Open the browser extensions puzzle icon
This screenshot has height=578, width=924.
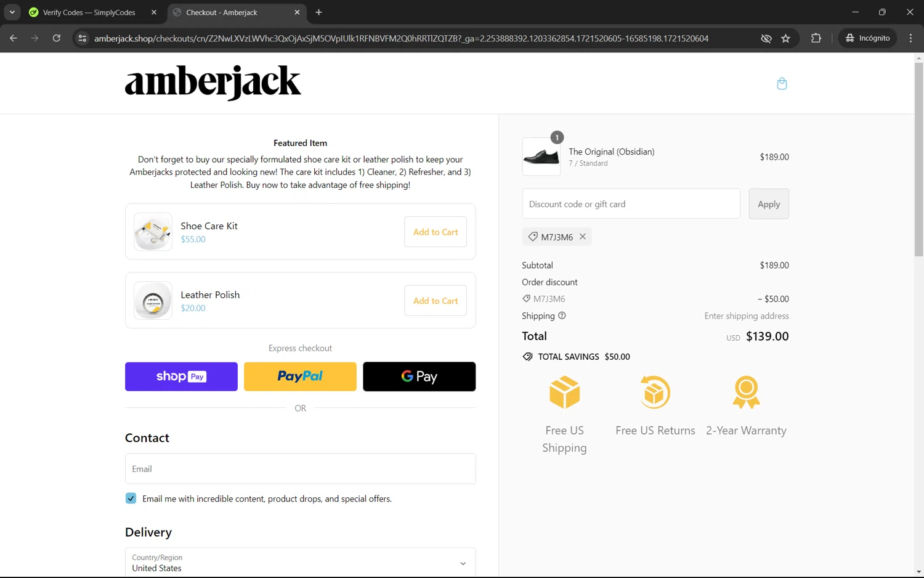click(x=816, y=38)
